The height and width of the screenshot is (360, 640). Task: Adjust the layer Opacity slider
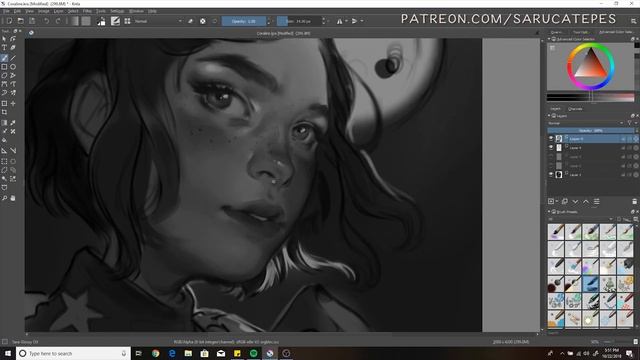pyautogui.click(x=590, y=131)
